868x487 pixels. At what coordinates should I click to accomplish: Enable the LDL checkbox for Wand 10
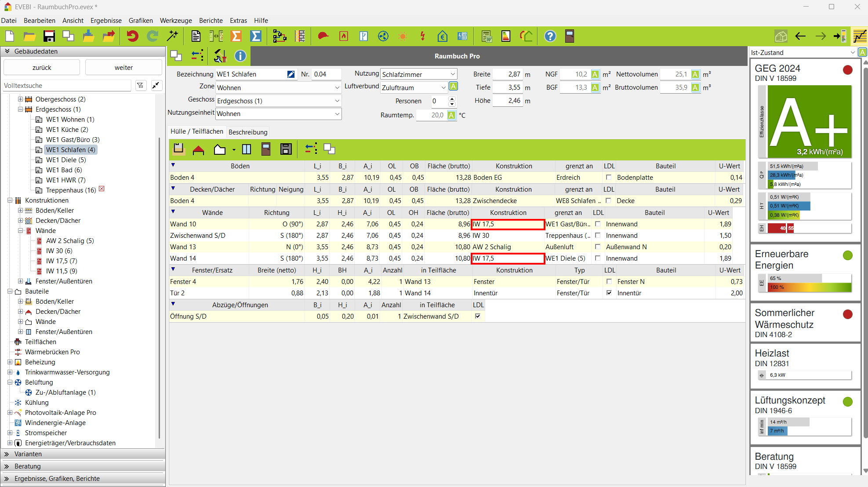click(598, 224)
